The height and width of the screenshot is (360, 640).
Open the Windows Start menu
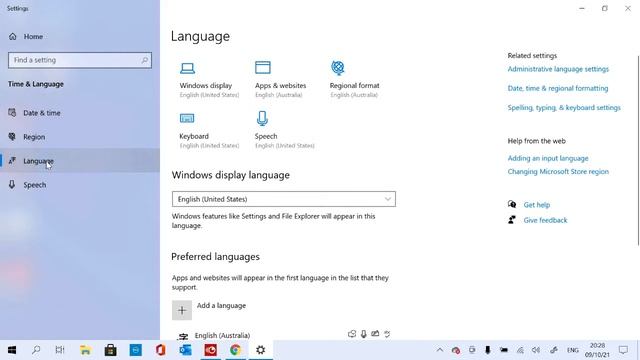coord(12,350)
